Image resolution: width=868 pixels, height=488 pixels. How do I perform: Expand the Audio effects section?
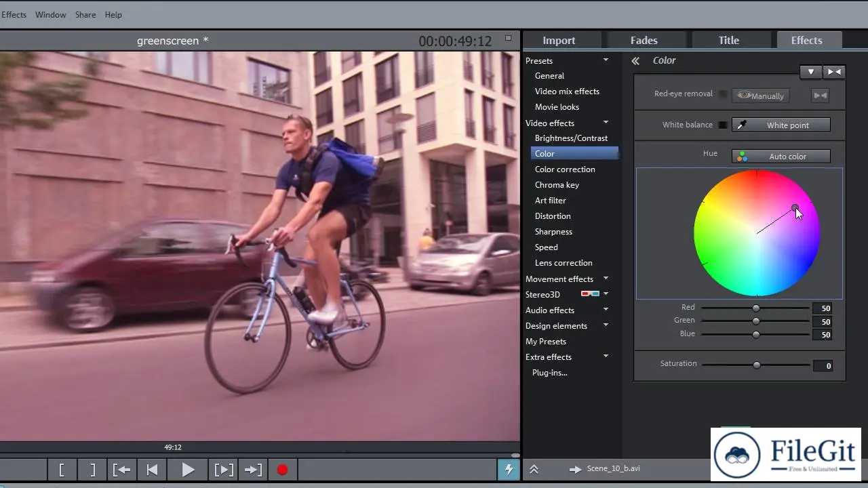pos(606,310)
